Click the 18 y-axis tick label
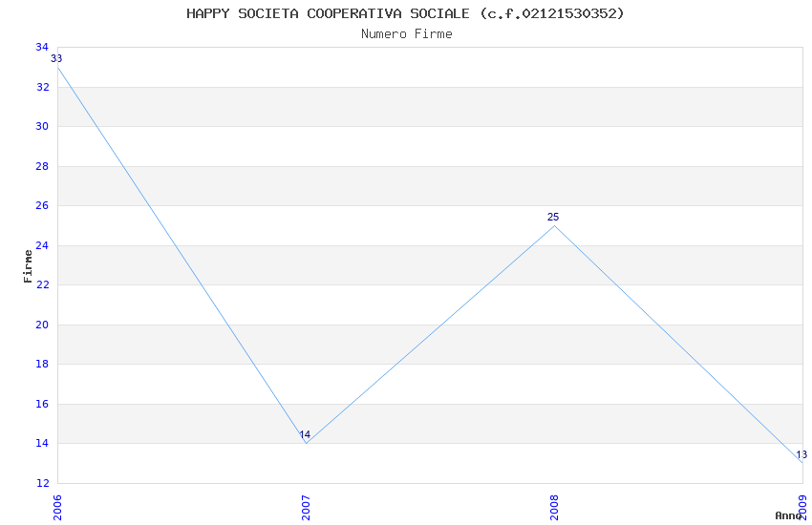The image size is (812, 525). coord(42,365)
